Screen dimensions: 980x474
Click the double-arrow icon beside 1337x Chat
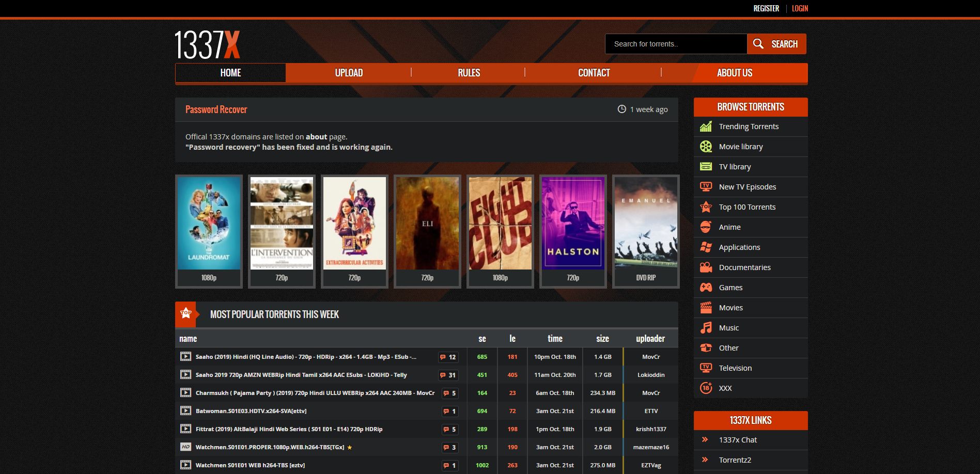pos(705,439)
